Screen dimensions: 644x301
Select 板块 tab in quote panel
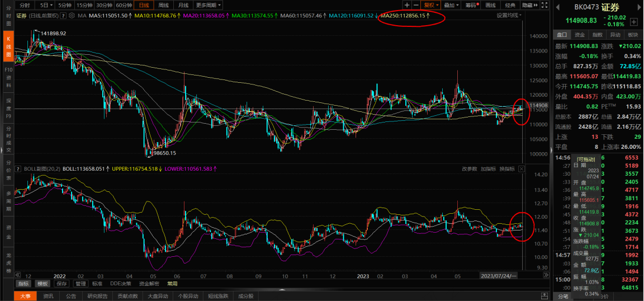632,35
